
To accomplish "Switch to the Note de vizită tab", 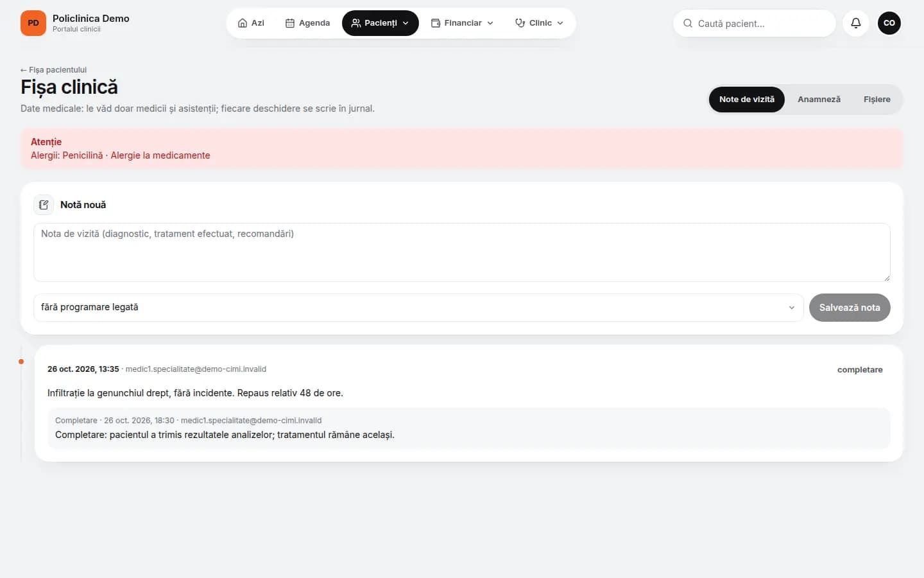I will [x=747, y=100].
